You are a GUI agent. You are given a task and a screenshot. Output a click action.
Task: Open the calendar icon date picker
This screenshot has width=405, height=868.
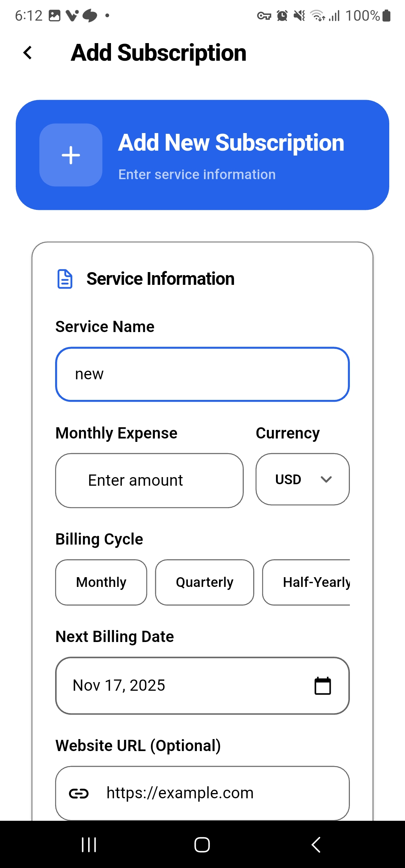pyautogui.click(x=322, y=686)
